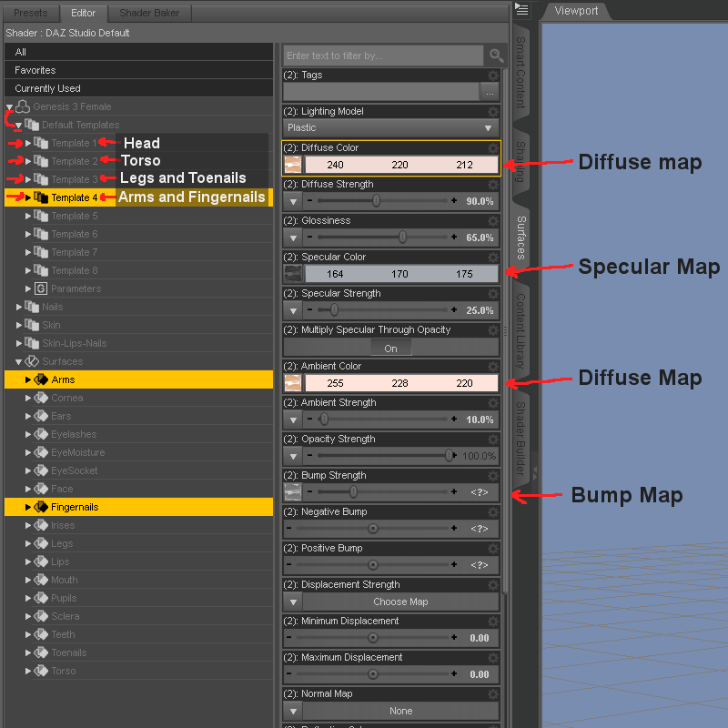Select the Viewport tab
The width and height of the screenshot is (728, 728).
[576, 11]
